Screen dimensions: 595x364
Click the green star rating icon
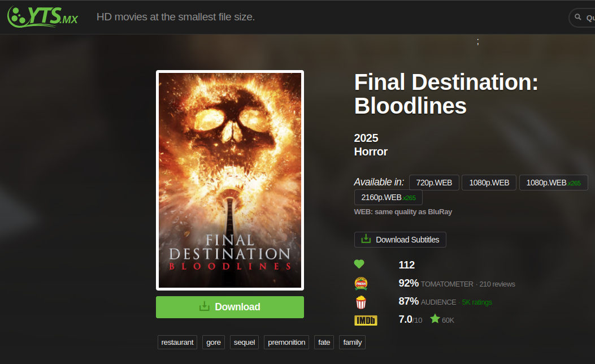(435, 319)
